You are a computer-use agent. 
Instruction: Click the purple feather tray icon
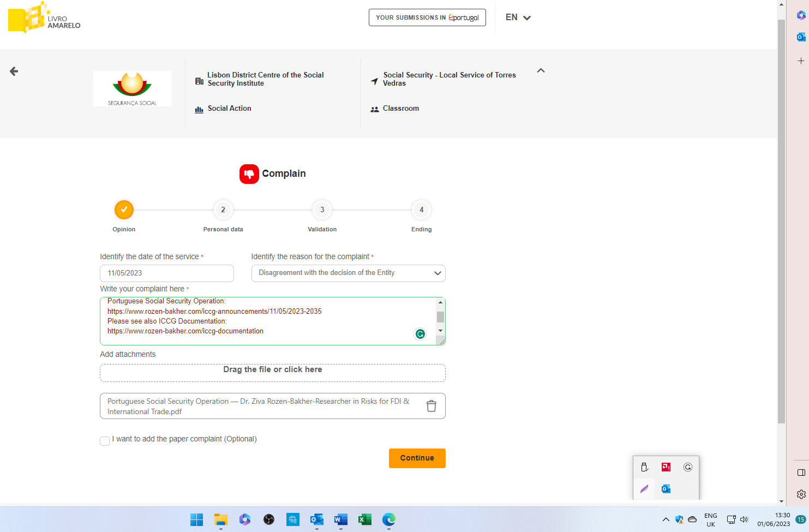pyautogui.click(x=644, y=489)
